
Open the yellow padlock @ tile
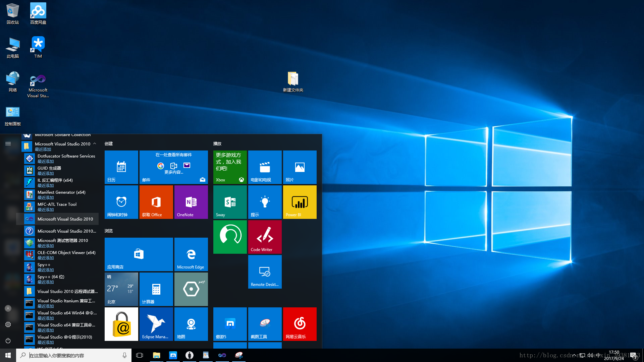point(121,324)
